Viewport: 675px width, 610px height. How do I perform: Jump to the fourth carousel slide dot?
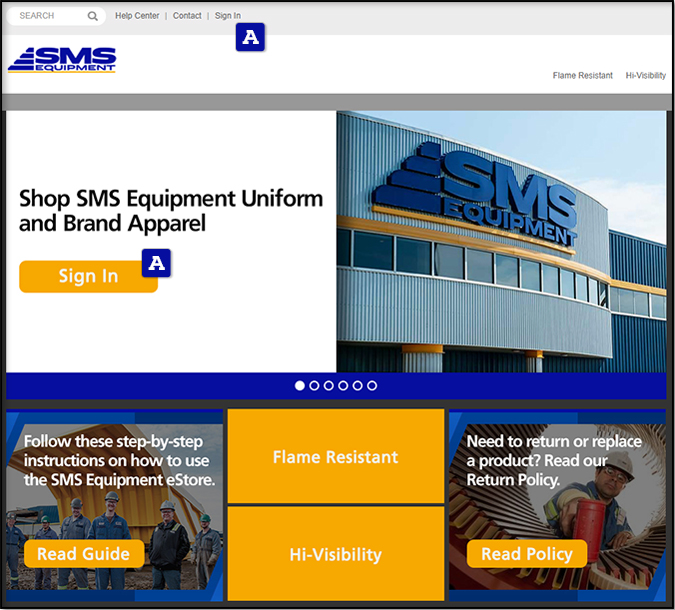point(343,385)
